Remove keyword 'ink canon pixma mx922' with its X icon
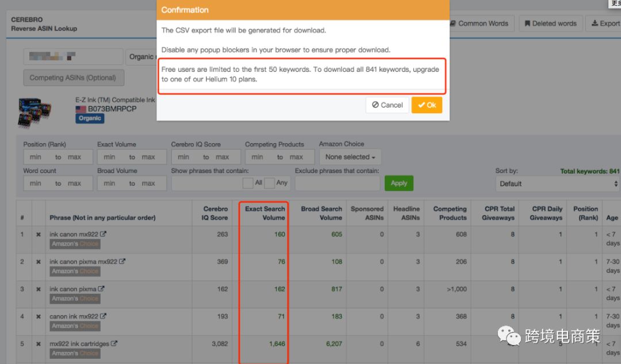 (39, 262)
